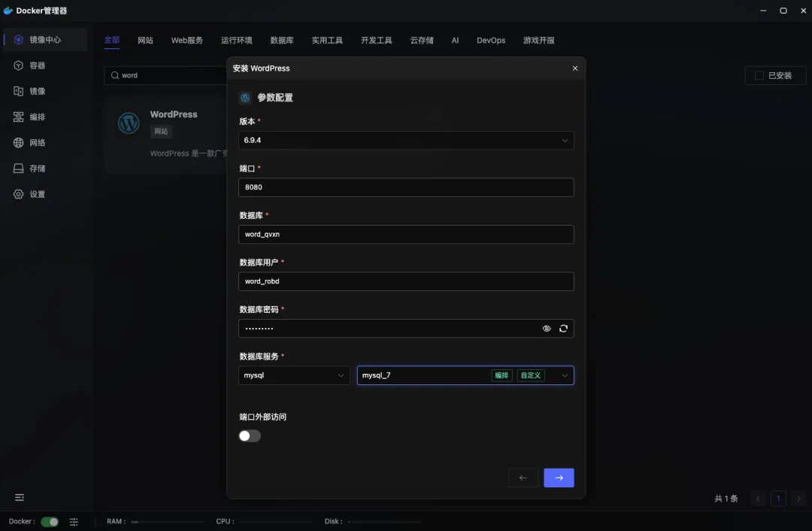Open the 存储 storage sidebar item
The height and width of the screenshot is (531, 812).
click(x=45, y=168)
